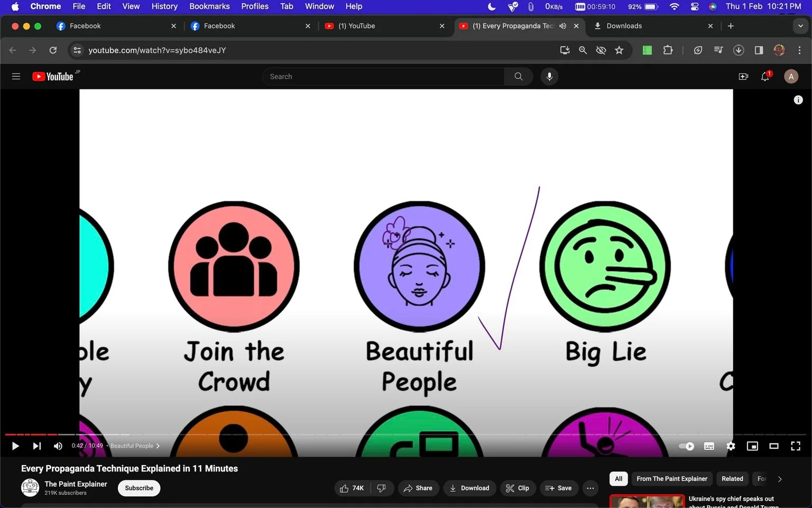
Task: Share this video
Action: coord(418,488)
